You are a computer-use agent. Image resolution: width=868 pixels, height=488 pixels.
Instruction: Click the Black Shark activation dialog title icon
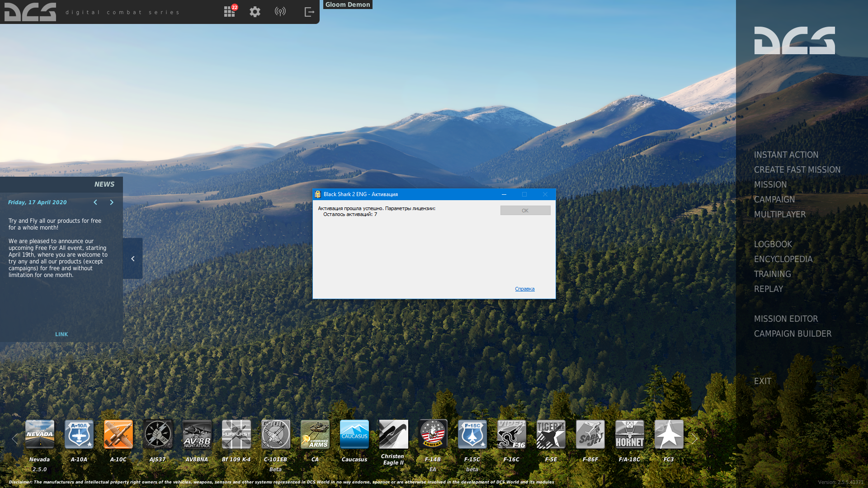pos(318,194)
